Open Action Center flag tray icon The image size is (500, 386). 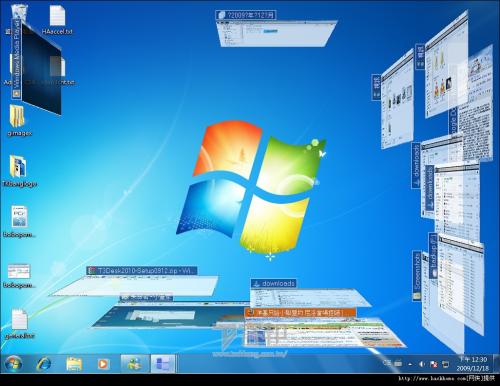(x=434, y=364)
